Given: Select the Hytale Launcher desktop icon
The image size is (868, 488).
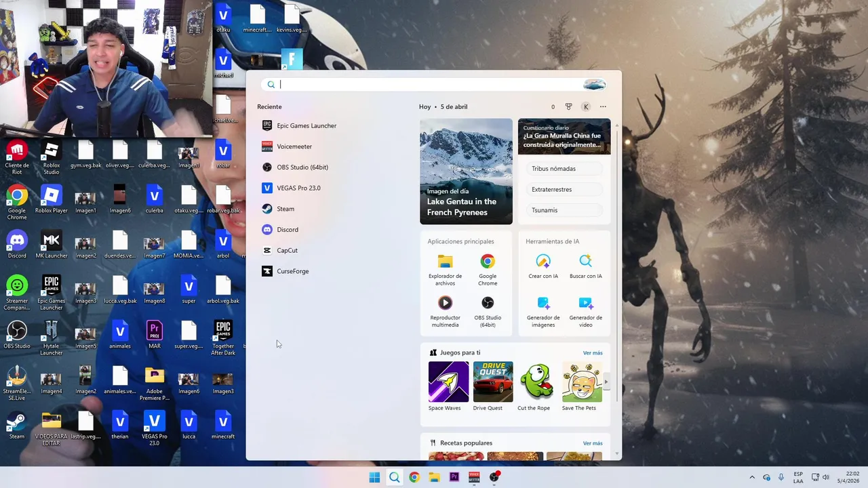Looking at the screenshot, I should point(52,338).
